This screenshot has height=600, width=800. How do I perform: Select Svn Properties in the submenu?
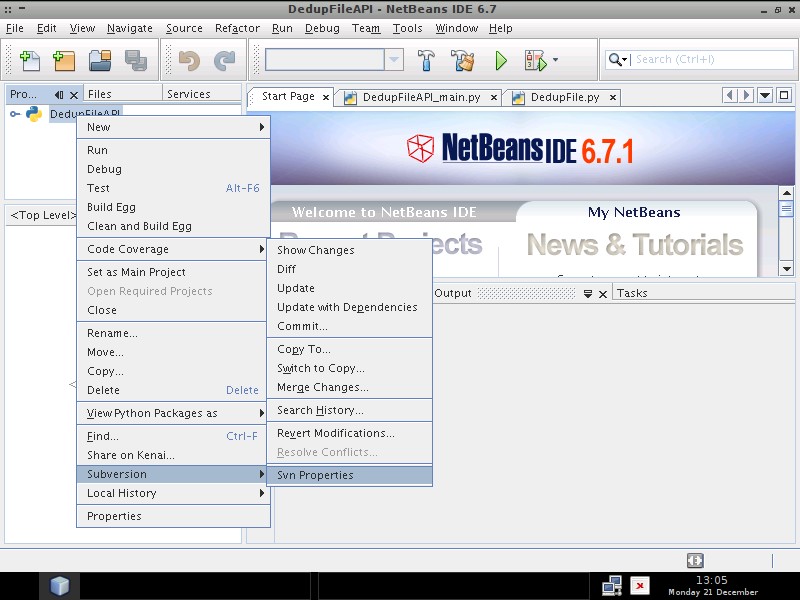tap(349, 475)
